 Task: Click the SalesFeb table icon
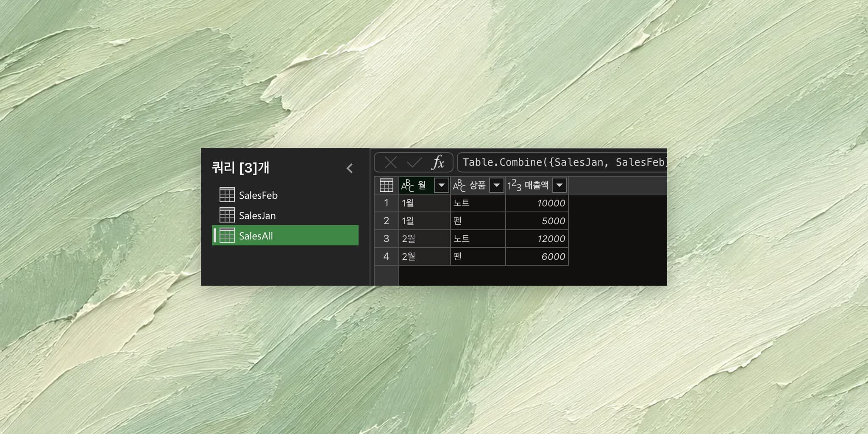point(227,195)
